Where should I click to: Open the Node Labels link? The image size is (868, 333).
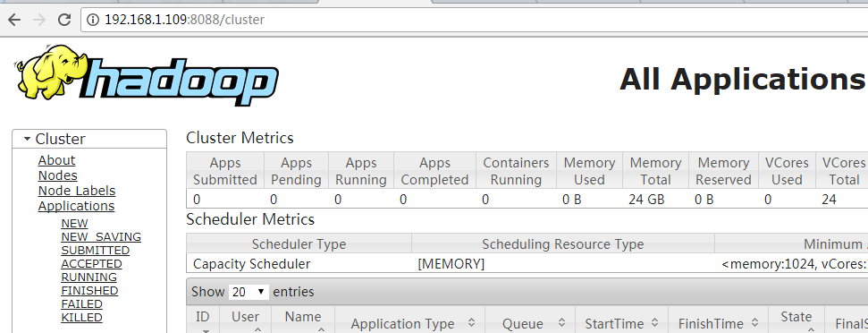77,191
